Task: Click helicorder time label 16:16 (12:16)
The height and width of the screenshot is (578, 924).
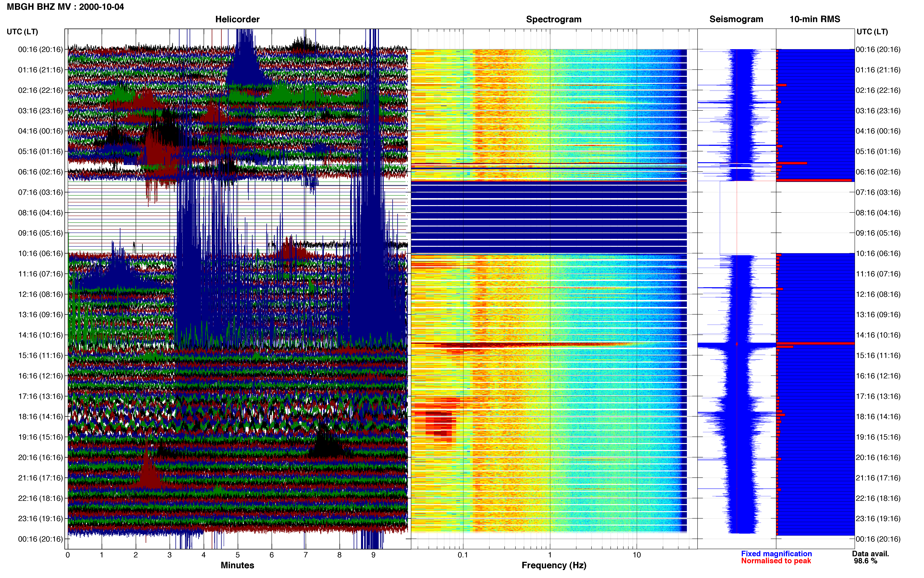Action: click(41, 376)
